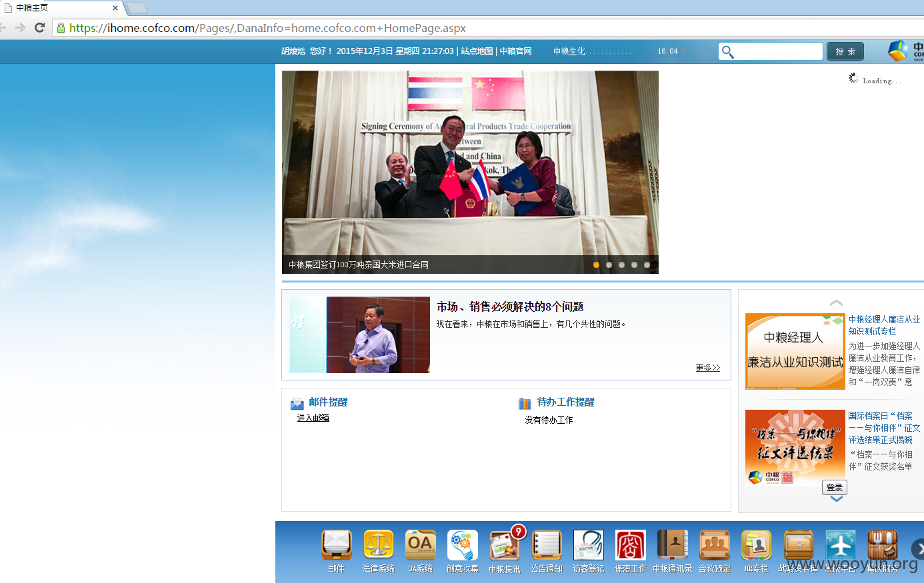Open the speaker photo thumbnail in featured article
The height and width of the screenshot is (583, 924).
(x=360, y=335)
